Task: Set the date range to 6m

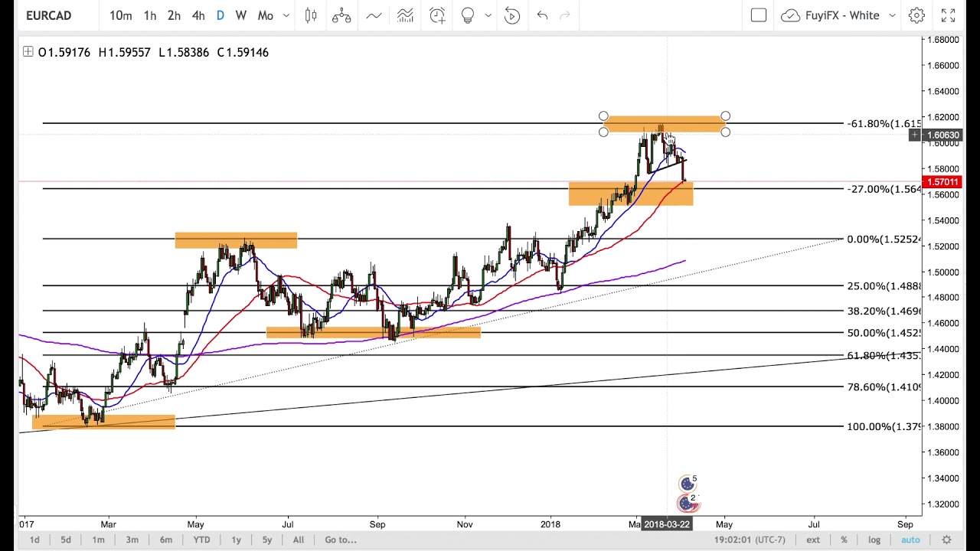Action: pyautogui.click(x=166, y=540)
